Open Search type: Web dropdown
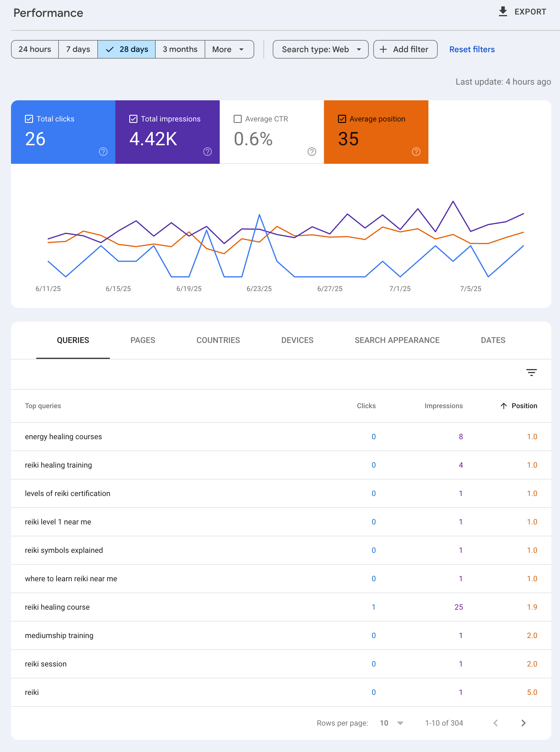Screen dimensions: 560x752 pyautogui.click(x=321, y=50)
